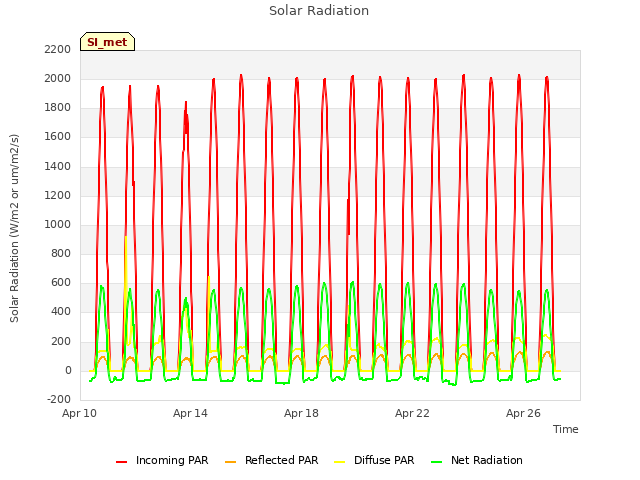
Task: Click the orange Reflected PAR legend swatch
Action: pyautogui.click(x=231, y=462)
